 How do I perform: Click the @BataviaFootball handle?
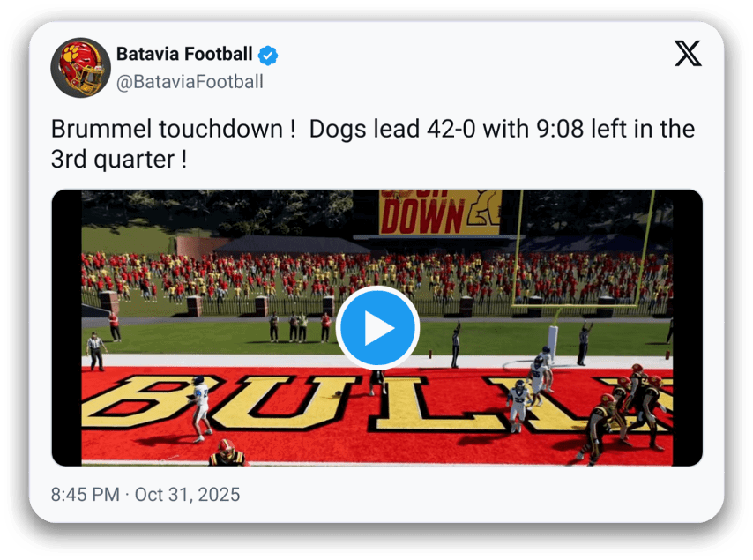point(190,82)
